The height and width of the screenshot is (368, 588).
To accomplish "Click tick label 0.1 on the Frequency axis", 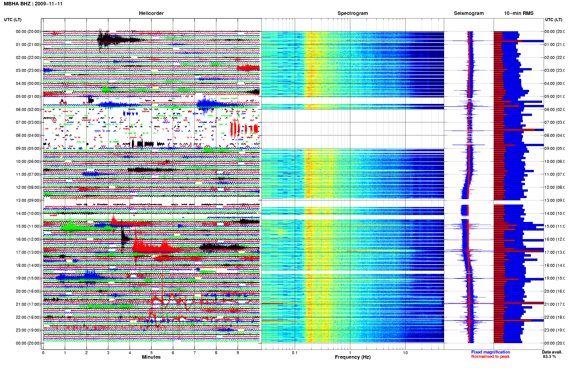I will pyautogui.click(x=295, y=353).
